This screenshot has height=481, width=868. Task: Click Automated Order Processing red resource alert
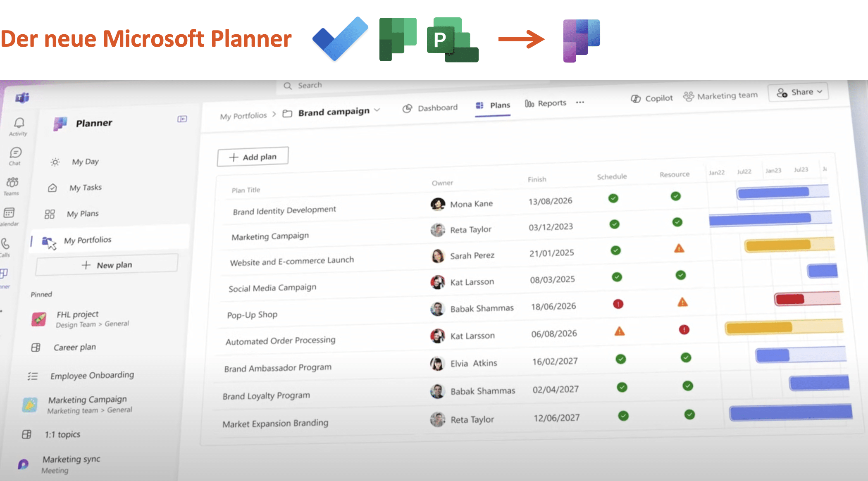click(x=684, y=330)
